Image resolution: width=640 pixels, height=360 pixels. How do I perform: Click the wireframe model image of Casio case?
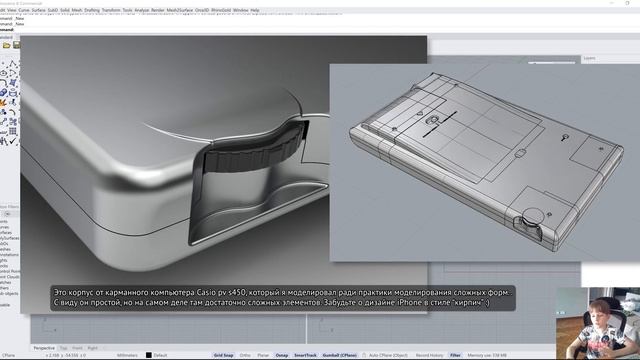[x=484, y=162]
